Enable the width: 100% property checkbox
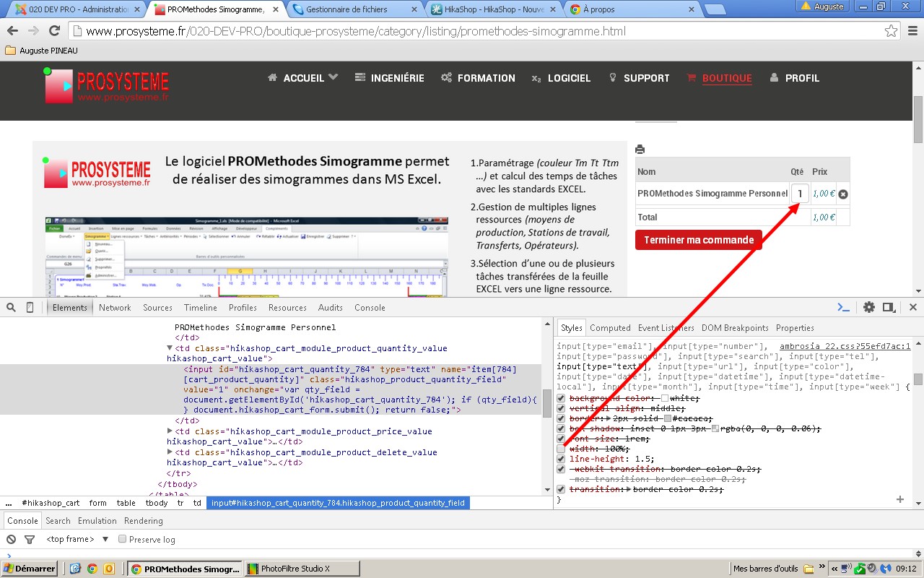The width and height of the screenshot is (924, 578). (x=561, y=449)
